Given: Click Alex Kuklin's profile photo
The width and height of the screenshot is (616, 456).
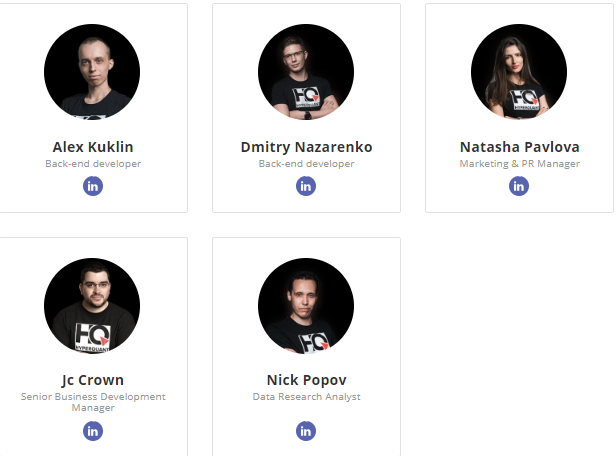Looking at the screenshot, I should click(x=92, y=73).
